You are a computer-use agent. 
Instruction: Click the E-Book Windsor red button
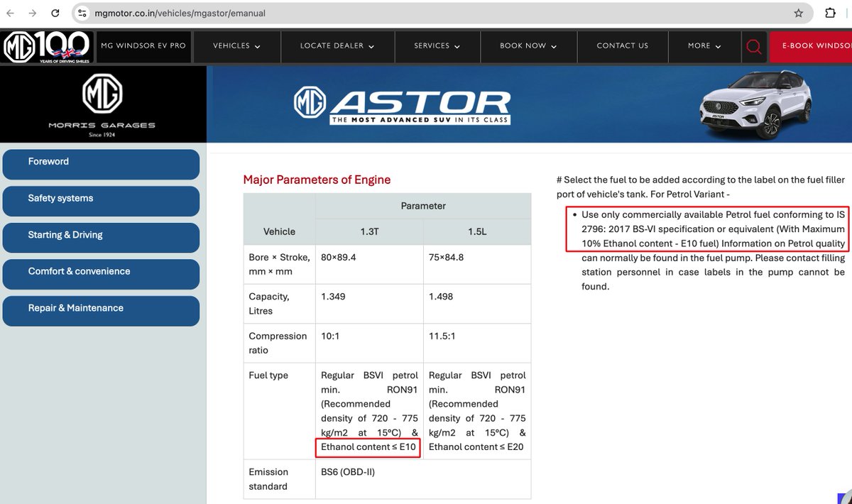811,46
